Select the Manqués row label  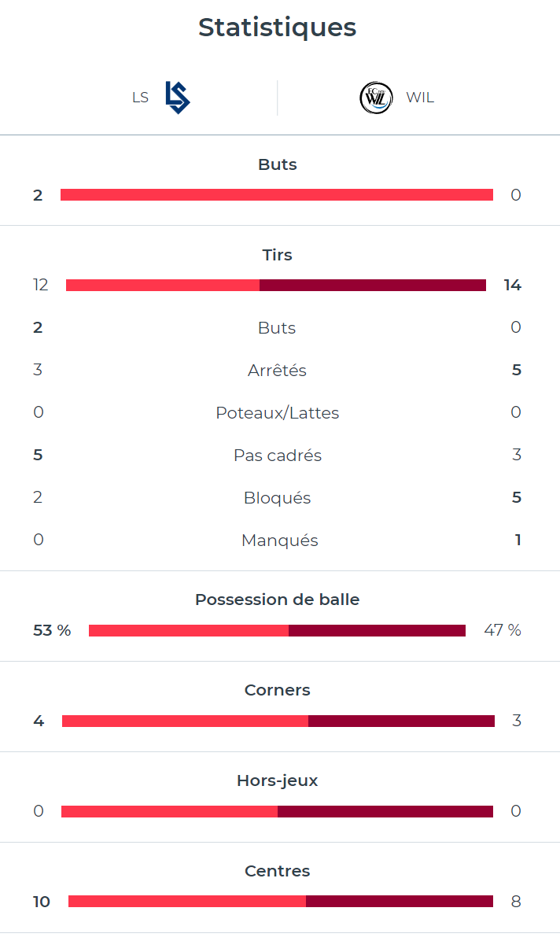pos(279,541)
